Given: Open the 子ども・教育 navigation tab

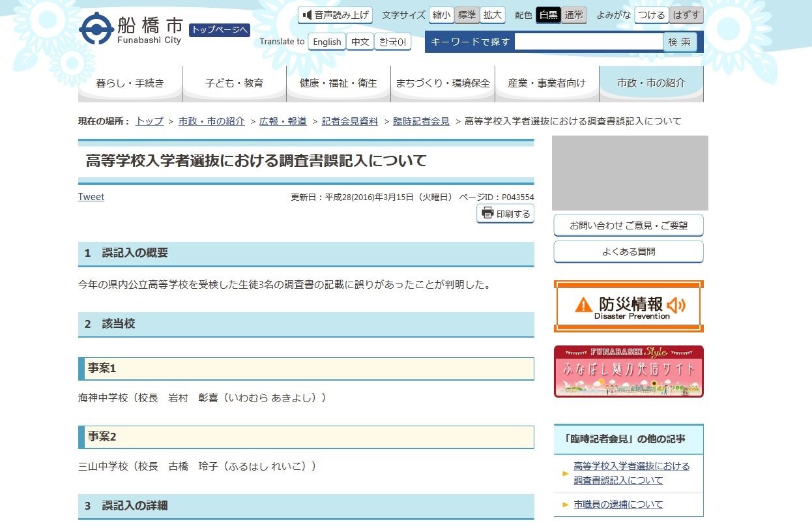Looking at the screenshot, I should (x=234, y=83).
